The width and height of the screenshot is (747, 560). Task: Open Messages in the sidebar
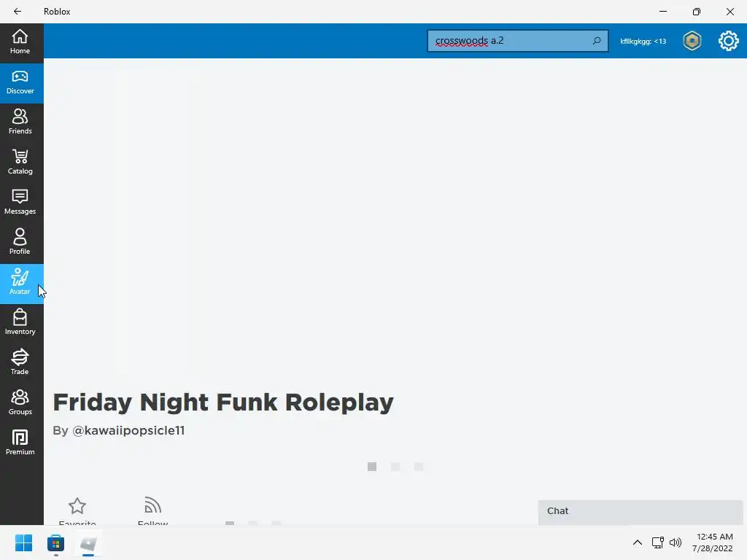tap(20, 203)
